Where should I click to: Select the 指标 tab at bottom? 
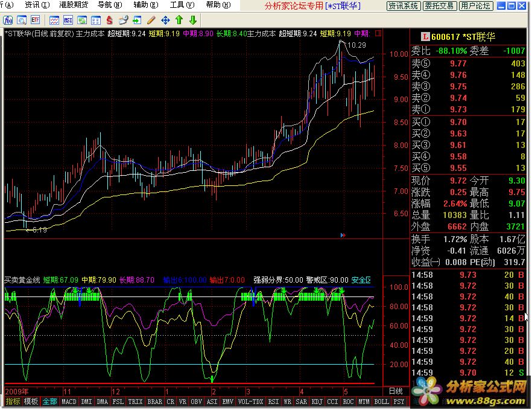point(13,402)
